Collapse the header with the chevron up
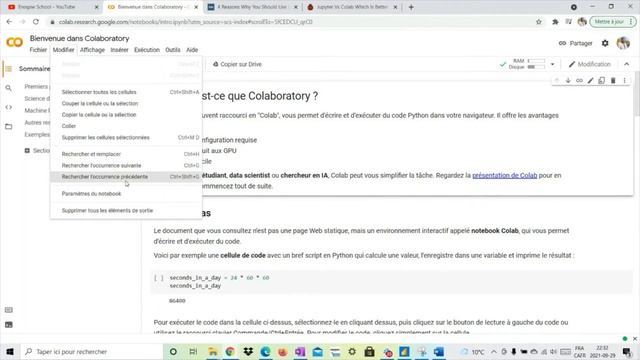Screen dimensions: 640x360 627,64
